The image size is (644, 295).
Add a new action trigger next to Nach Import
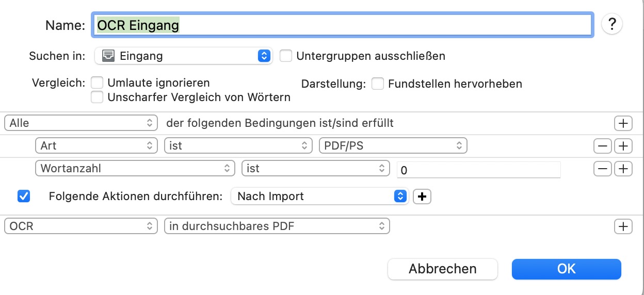[422, 196]
